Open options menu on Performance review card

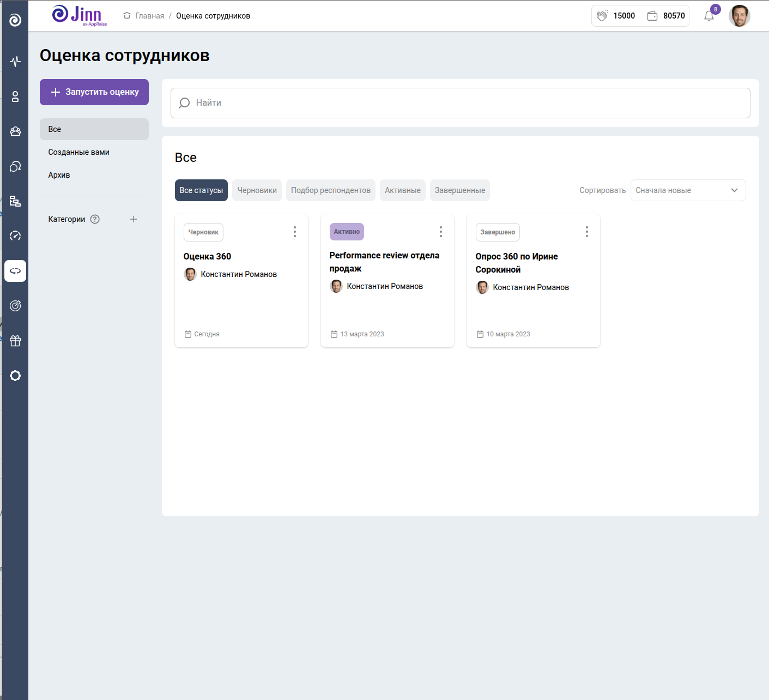441,232
